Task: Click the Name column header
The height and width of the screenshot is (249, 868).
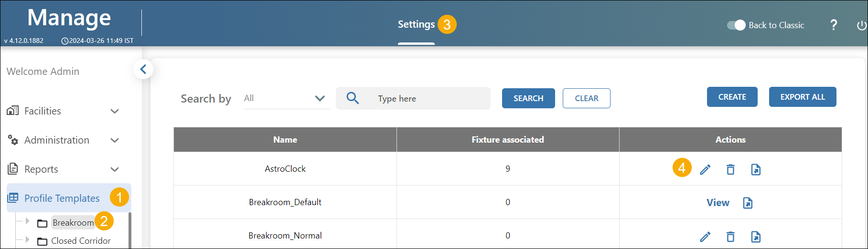Action: point(285,140)
